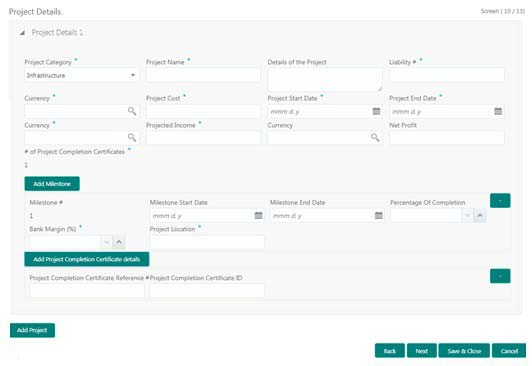The image size is (532, 366).
Task: Increase the Bank Margin (%) value
Action: tap(119, 242)
